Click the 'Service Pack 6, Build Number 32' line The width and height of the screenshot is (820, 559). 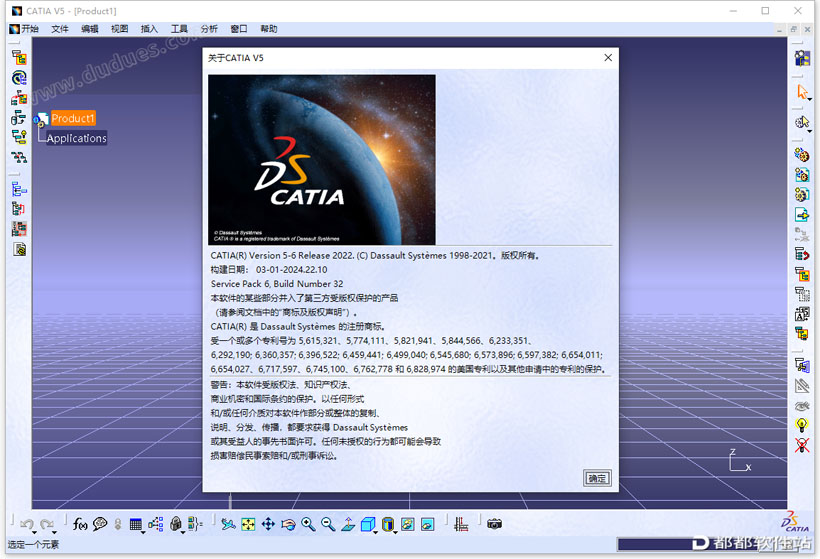(277, 284)
